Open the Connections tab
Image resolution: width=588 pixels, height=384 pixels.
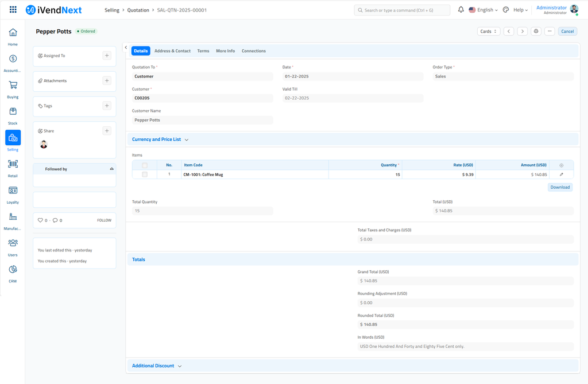[x=253, y=51]
